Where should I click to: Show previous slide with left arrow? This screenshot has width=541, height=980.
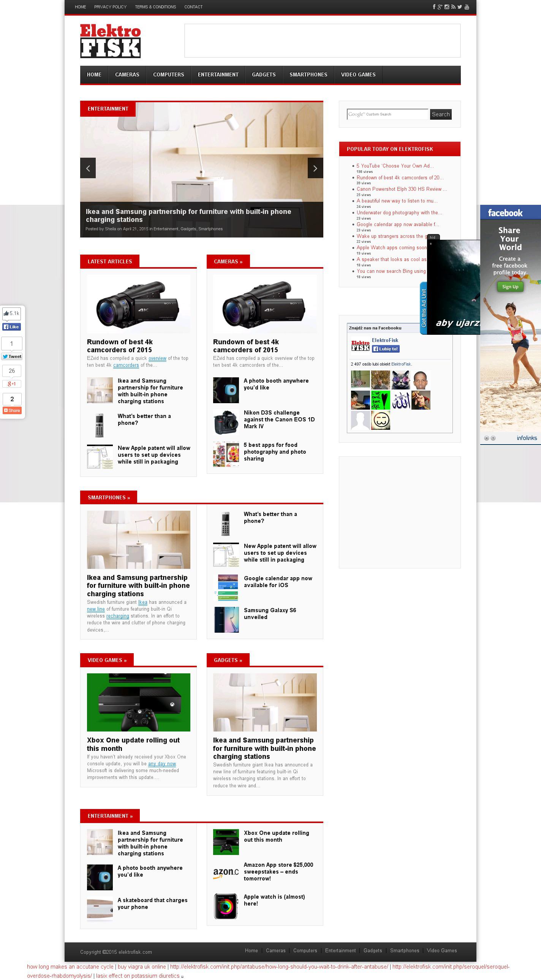point(88,168)
